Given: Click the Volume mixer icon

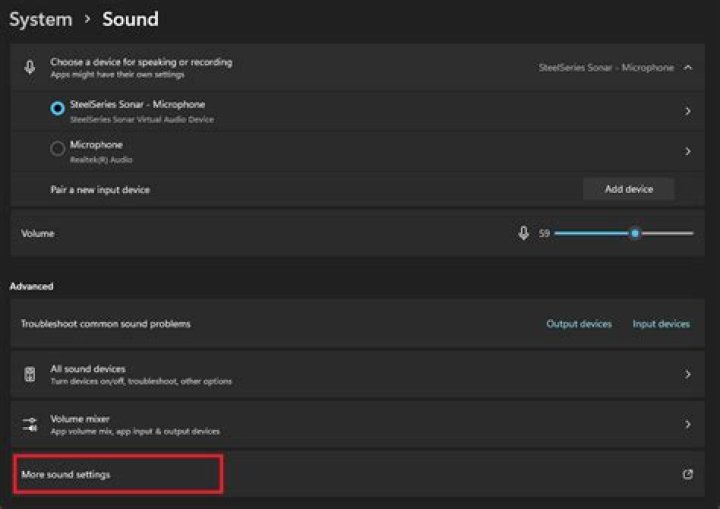Looking at the screenshot, I should pyautogui.click(x=30, y=424).
